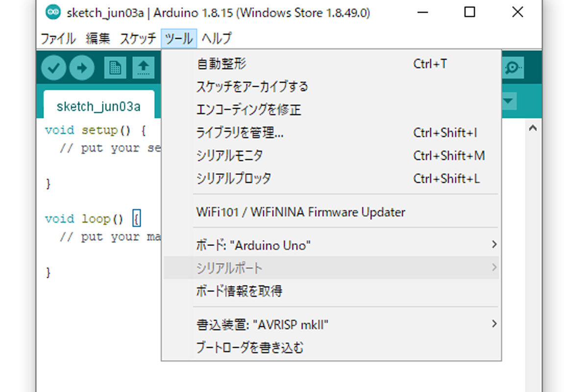Open the ヘルプ menu
Screen dimensions: 588x392
pos(216,38)
